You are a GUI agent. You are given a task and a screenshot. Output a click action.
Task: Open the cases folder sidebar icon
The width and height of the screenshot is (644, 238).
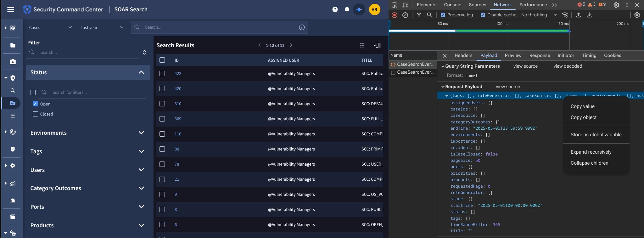tap(13, 45)
